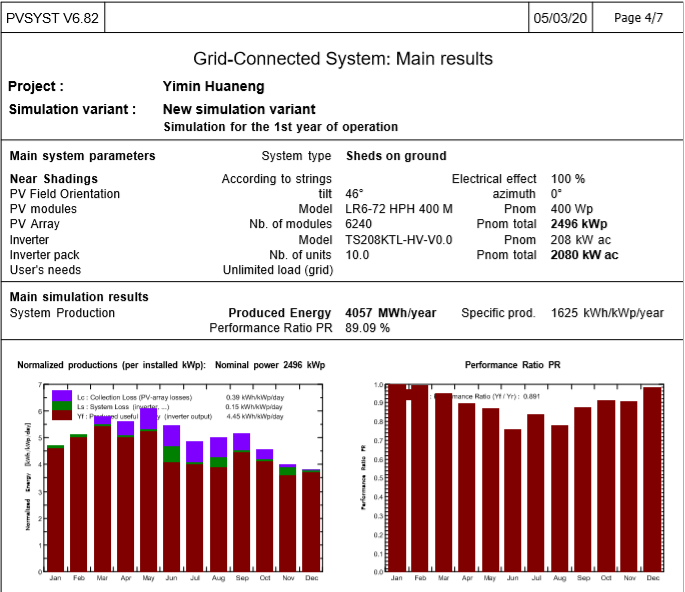Click the PVSYST V6.82 header cell
The image size is (685, 592).
pyautogui.click(x=53, y=18)
